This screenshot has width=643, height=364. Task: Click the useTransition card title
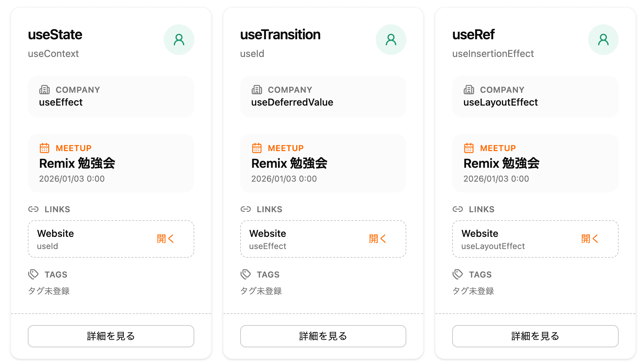[x=280, y=35]
